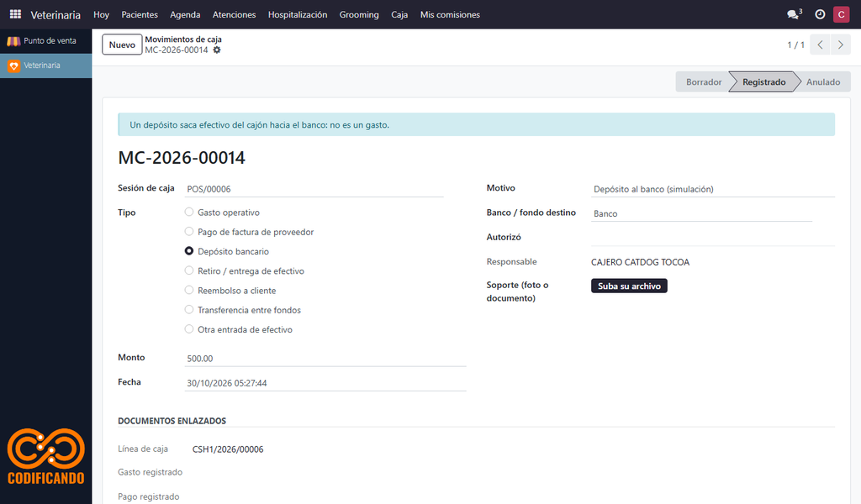
Task: Open the Atenciones menu
Action: click(x=234, y=15)
